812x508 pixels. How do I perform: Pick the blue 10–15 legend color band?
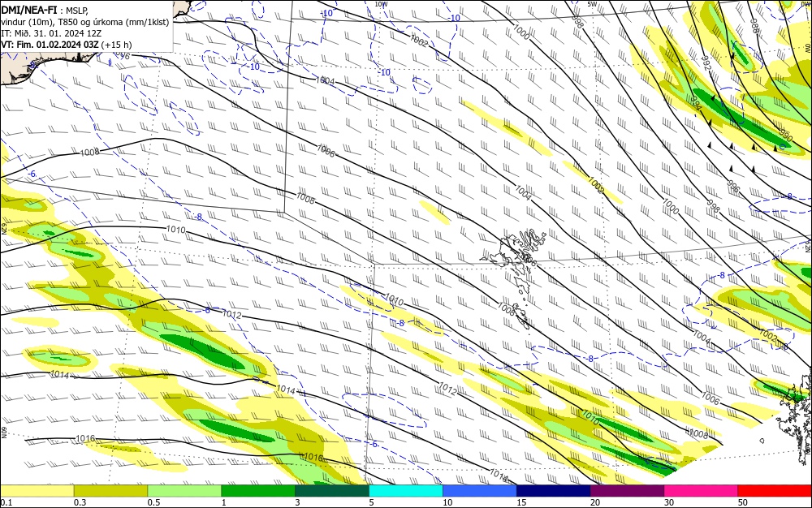tap(480, 490)
